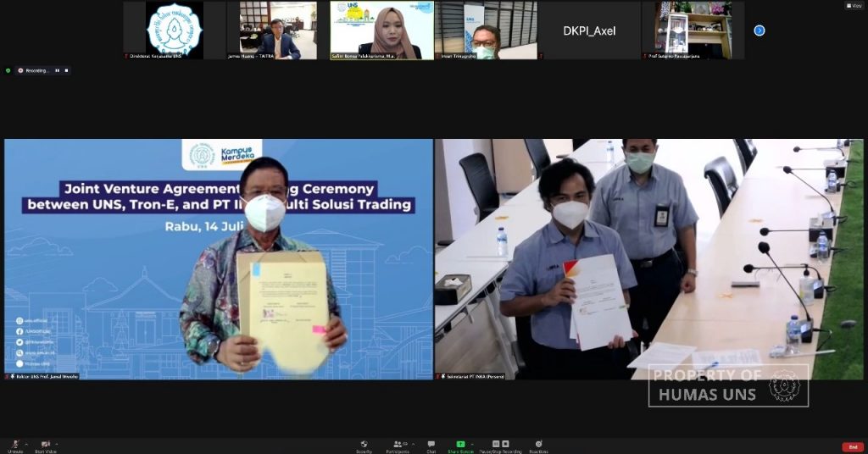Open the Participants panel
868x454 pixels.
click(x=398, y=447)
